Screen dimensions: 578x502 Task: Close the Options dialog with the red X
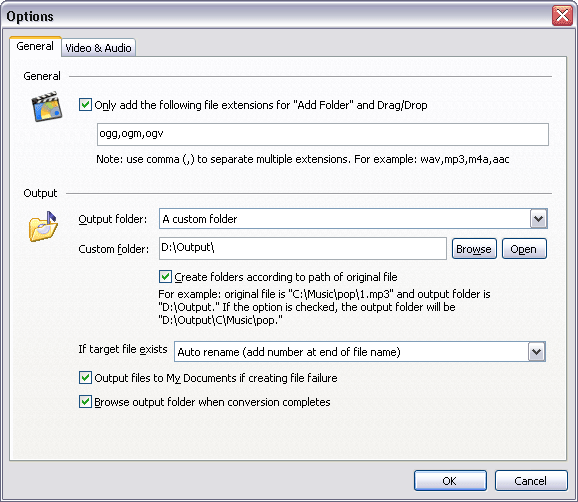(x=562, y=16)
